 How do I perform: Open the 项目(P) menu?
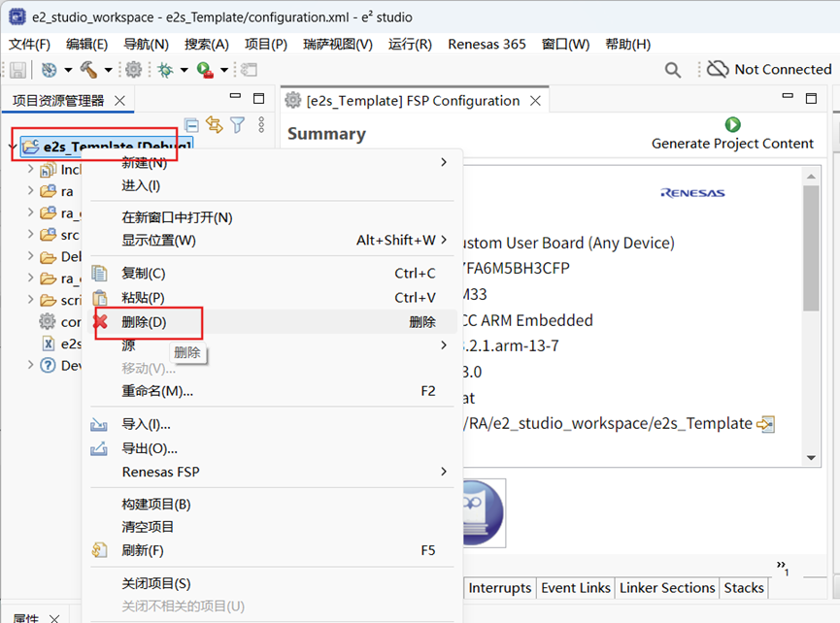tap(266, 44)
